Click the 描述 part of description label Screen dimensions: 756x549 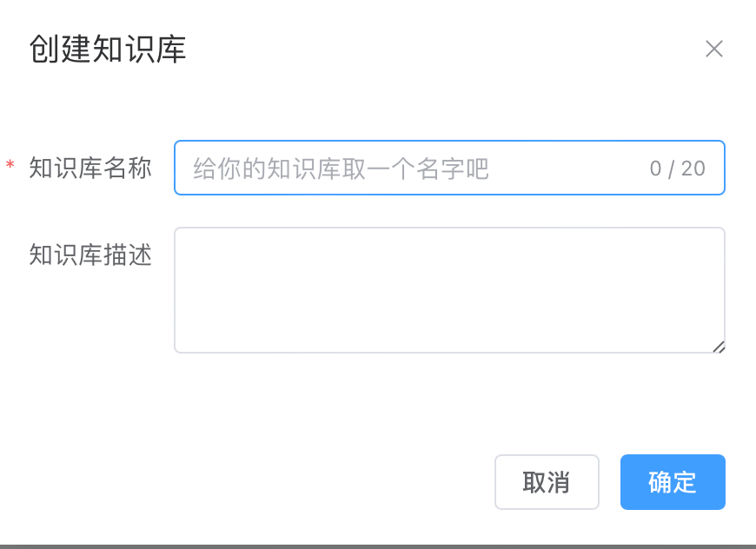(x=128, y=255)
